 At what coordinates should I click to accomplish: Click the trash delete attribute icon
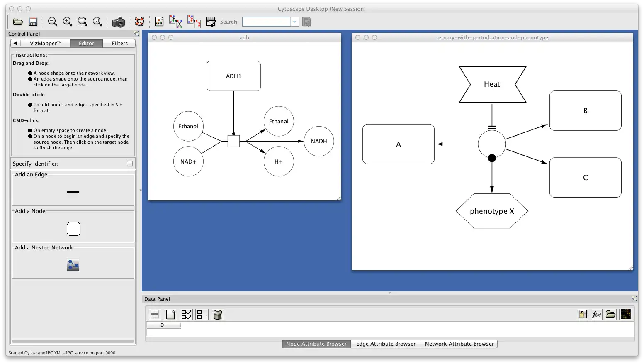pos(218,315)
